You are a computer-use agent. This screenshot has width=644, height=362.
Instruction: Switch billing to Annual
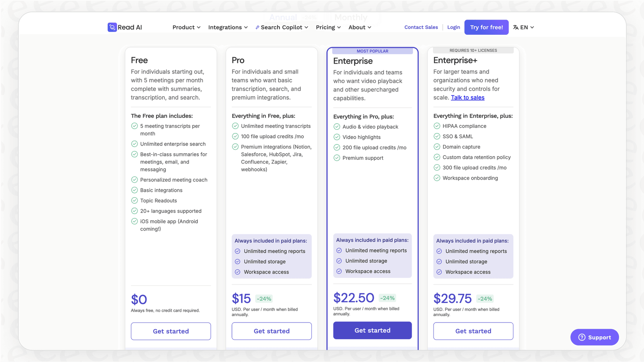283,17
